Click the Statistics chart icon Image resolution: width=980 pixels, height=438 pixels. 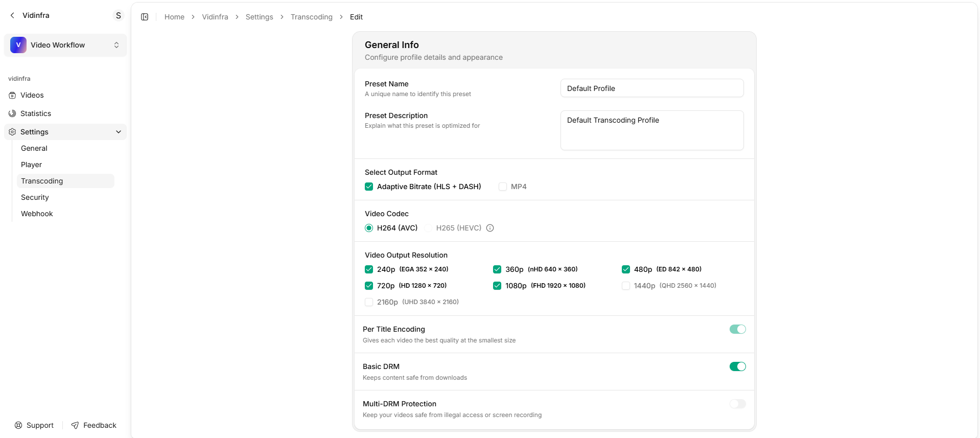pos(12,113)
